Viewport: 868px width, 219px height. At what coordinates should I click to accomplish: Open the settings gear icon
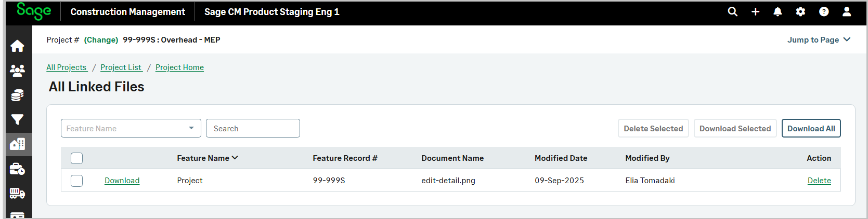pos(800,11)
